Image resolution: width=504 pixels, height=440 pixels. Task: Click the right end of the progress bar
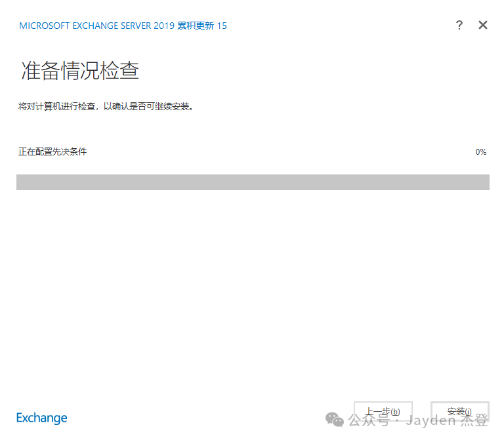coord(485,182)
